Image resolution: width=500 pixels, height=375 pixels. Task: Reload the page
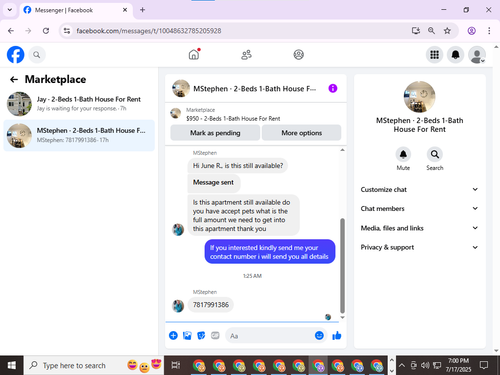[46, 31]
